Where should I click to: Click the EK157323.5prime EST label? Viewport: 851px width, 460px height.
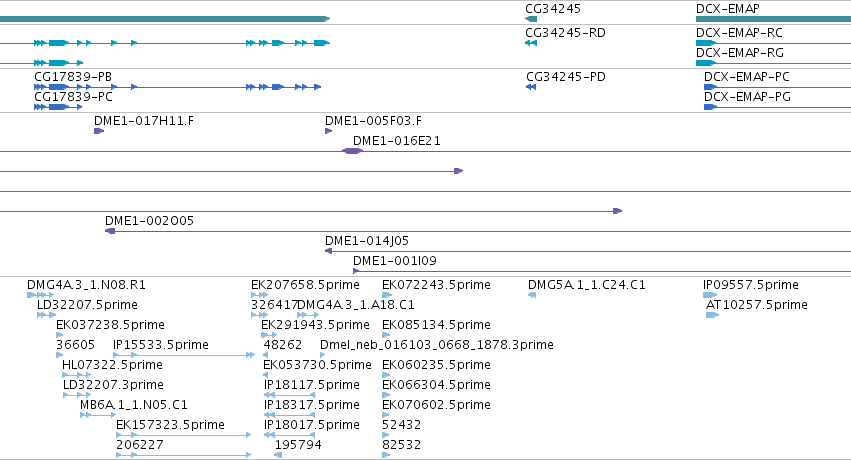(170, 425)
